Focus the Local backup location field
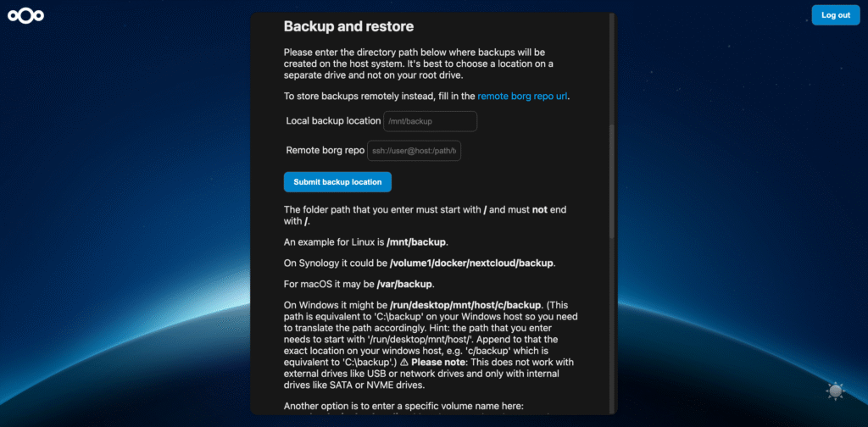 coord(431,121)
